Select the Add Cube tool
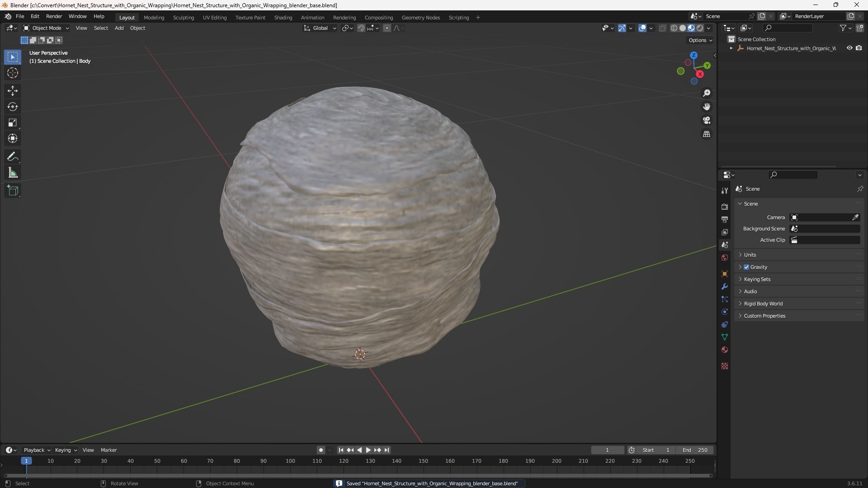 pyautogui.click(x=13, y=191)
